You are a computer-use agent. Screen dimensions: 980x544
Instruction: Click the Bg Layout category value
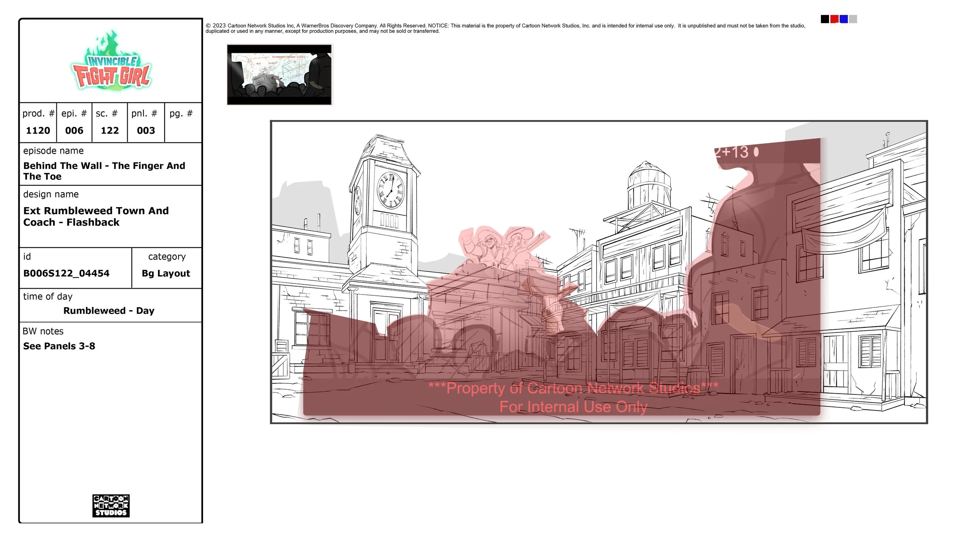click(x=166, y=273)
